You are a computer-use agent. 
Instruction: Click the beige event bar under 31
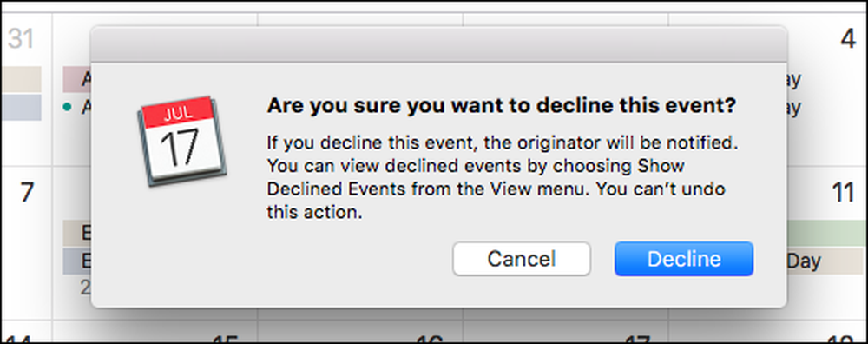pyautogui.click(x=22, y=79)
